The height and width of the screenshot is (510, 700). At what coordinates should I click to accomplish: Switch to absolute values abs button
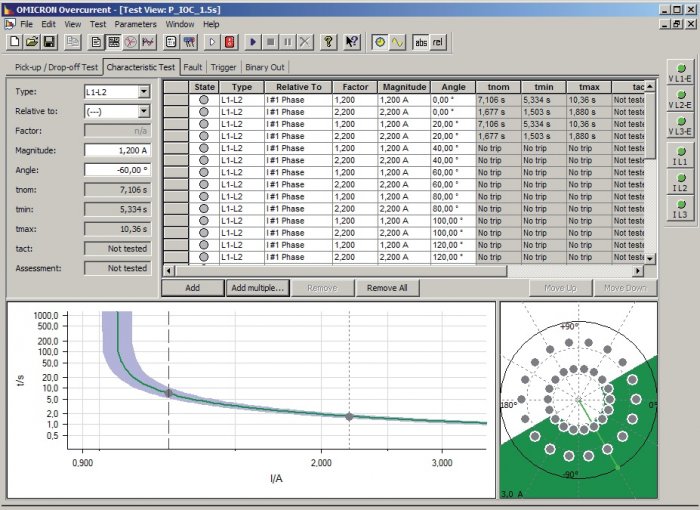coord(421,42)
